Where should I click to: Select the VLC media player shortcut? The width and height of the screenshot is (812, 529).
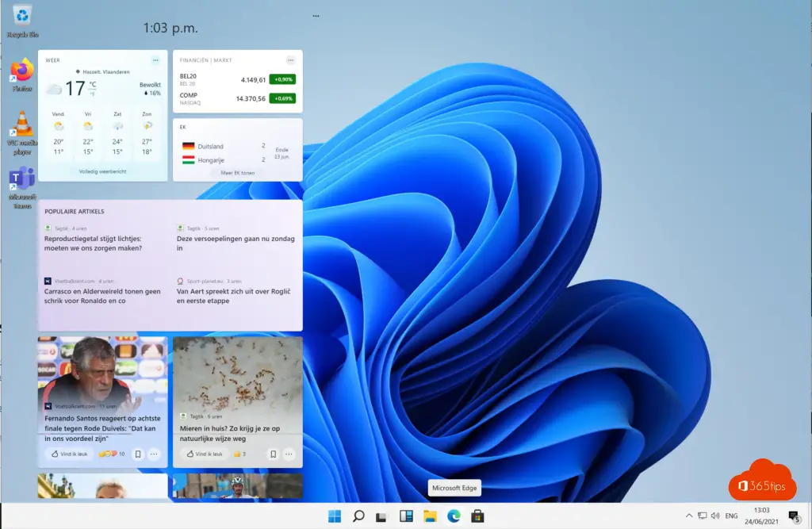pyautogui.click(x=22, y=133)
